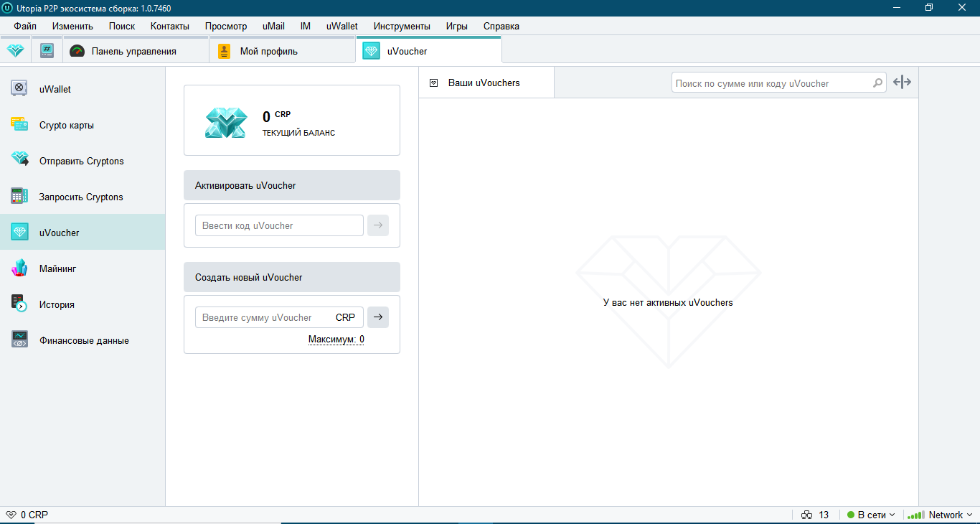980x524 pixels.
Task: Click the uVoucher search field
Action: [779, 83]
